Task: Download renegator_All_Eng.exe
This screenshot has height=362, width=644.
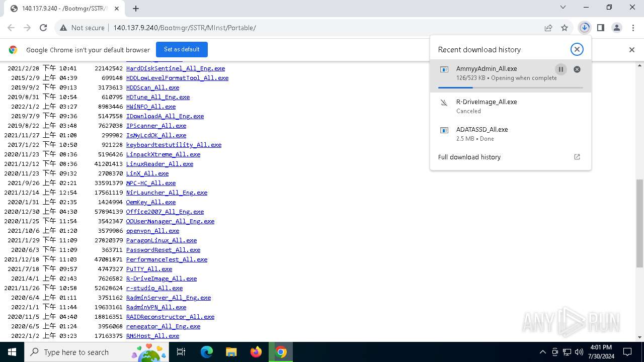Action: 163,326
